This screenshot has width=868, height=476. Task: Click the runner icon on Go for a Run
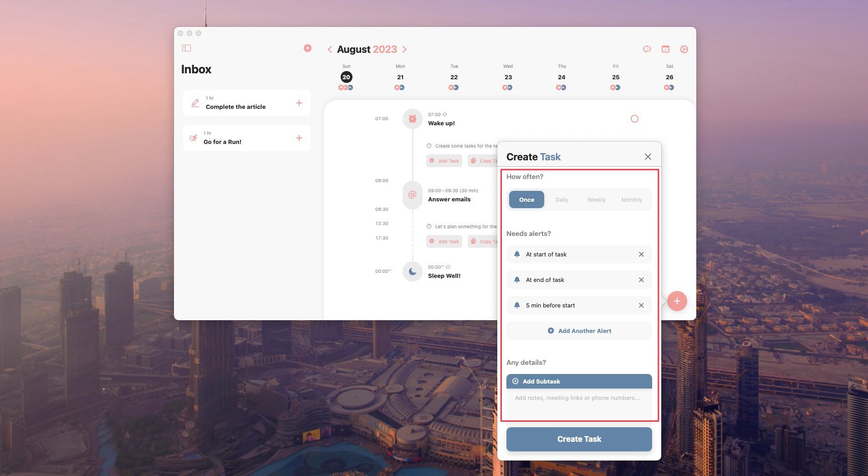[x=194, y=138]
